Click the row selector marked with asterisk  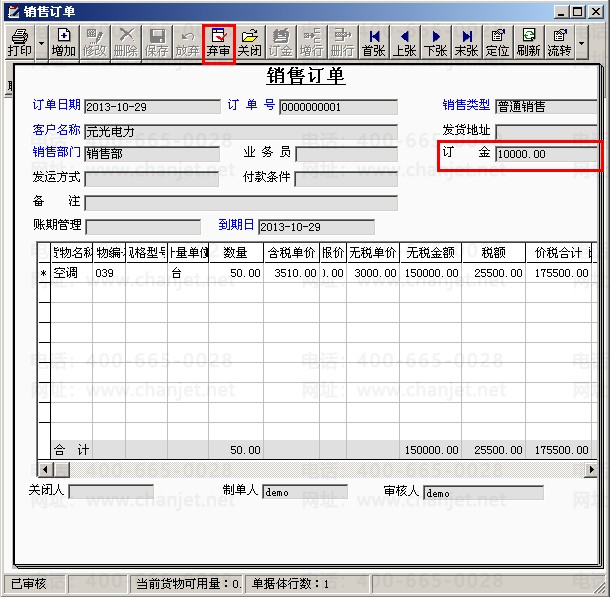tap(44, 273)
